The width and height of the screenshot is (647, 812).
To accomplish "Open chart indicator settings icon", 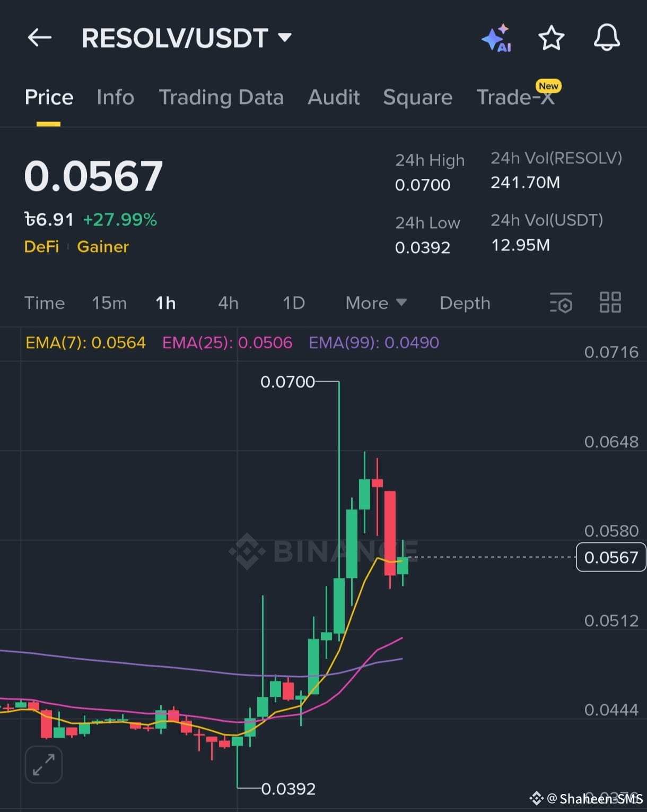I will coord(561,303).
